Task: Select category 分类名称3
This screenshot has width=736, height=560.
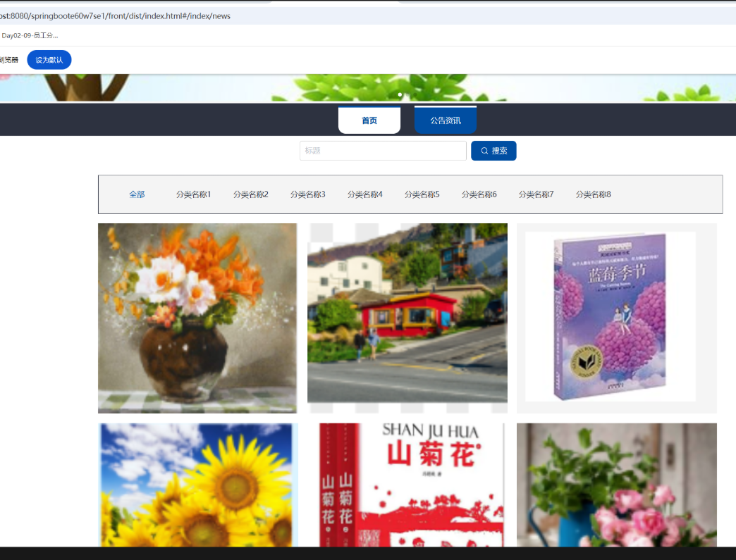Action: tap(308, 194)
